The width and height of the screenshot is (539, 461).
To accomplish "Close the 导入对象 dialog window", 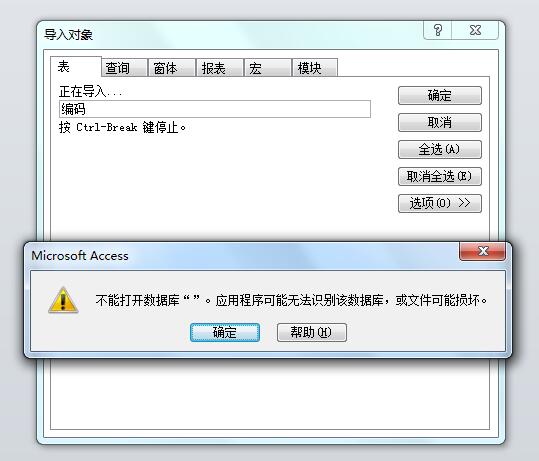I will (475, 30).
